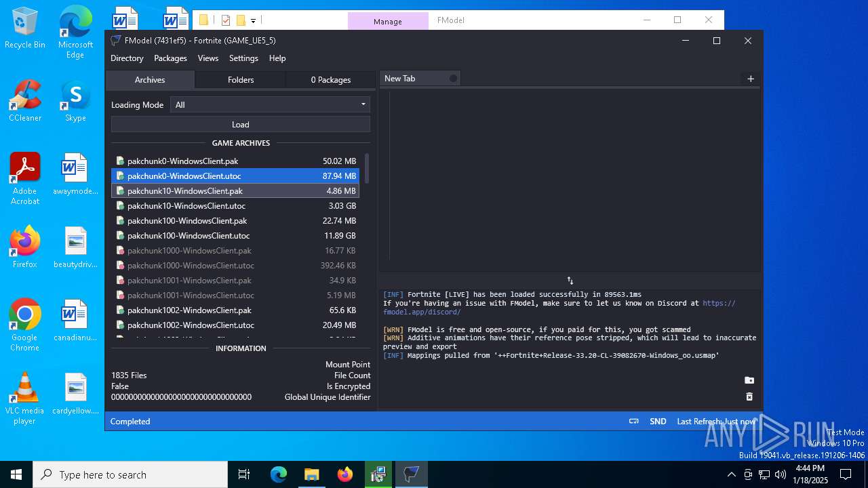
Task: Select pakchunk1001-WindowsClient.pak archive
Action: (x=235, y=281)
